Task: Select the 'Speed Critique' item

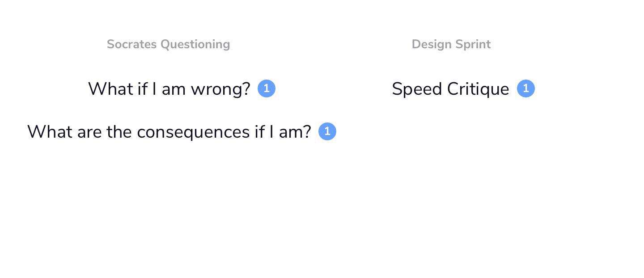Action: pos(450,89)
